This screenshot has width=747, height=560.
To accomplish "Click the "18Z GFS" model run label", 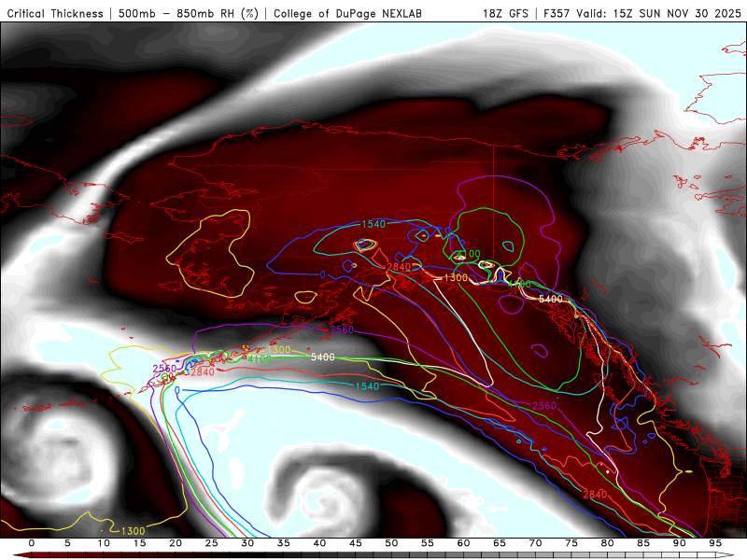I will pos(505,13).
